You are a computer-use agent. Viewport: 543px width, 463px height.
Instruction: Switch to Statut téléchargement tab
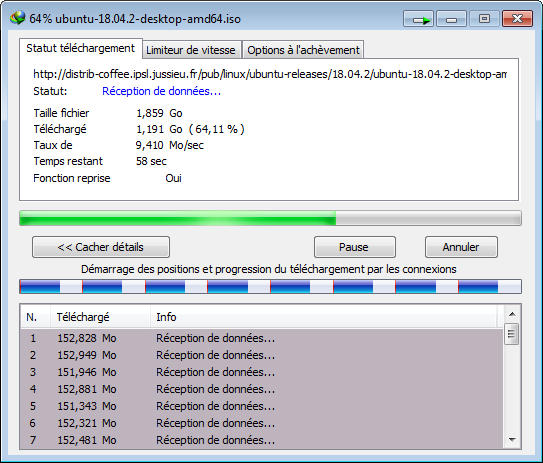click(x=80, y=48)
